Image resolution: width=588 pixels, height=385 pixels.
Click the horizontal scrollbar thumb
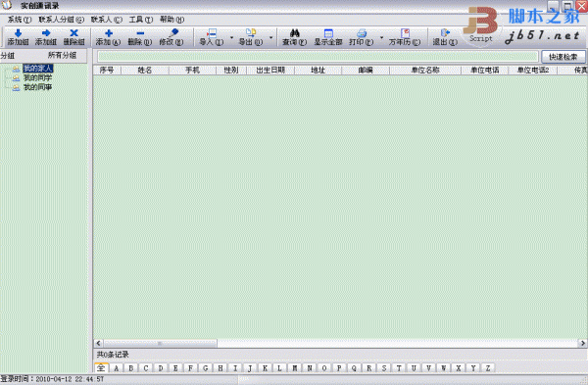(160, 343)
